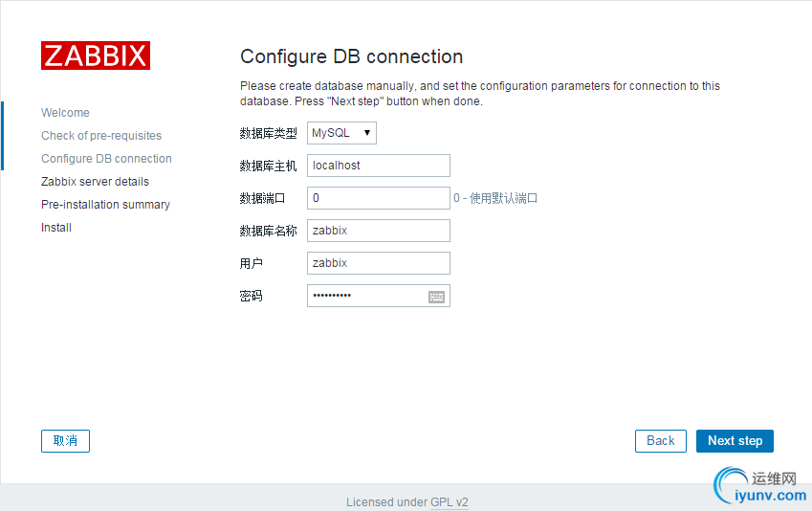Click inside the 密码 password field
This screenshot has width=812, height=511.
pyautogui.click(x=366, y=296)
